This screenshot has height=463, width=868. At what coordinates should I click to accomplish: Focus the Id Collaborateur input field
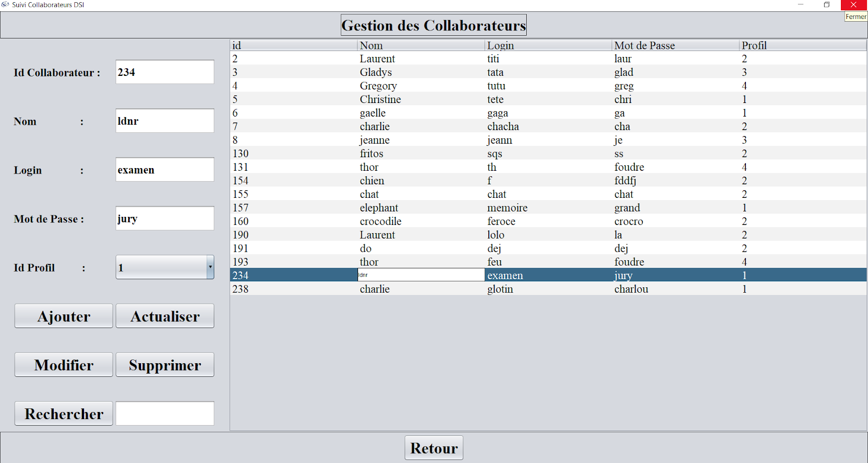(165, 72)
